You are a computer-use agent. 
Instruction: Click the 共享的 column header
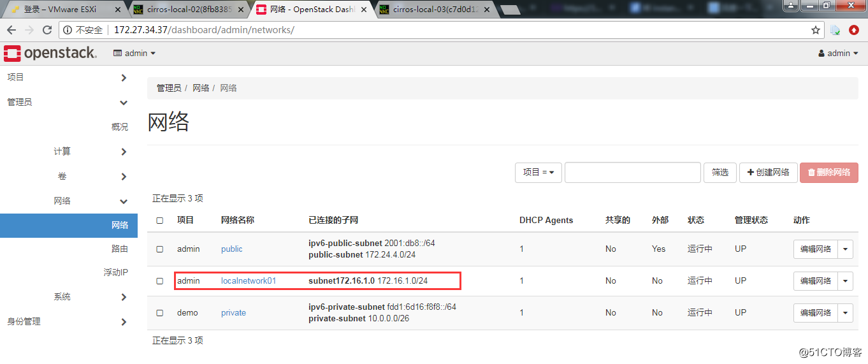pos(618,221)
